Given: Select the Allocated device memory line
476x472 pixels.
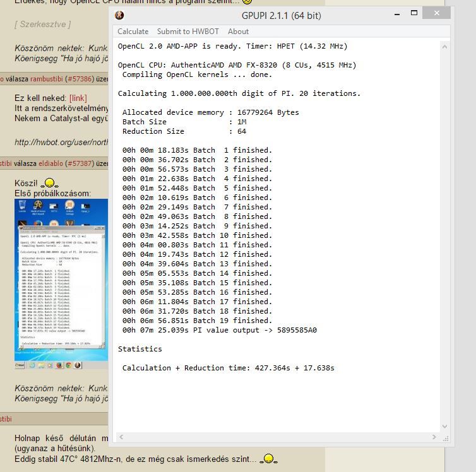Looking at the screenshot, I should 211,112.
